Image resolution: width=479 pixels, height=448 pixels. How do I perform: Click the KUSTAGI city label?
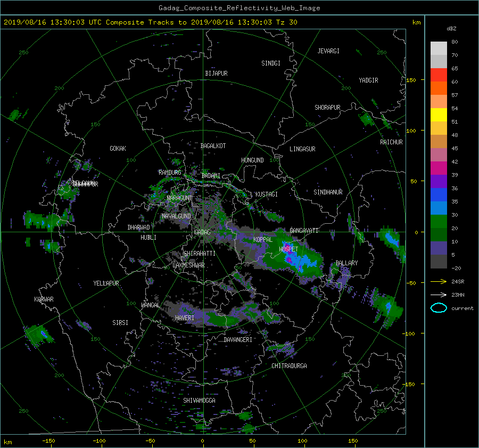(x=267, y=194)
